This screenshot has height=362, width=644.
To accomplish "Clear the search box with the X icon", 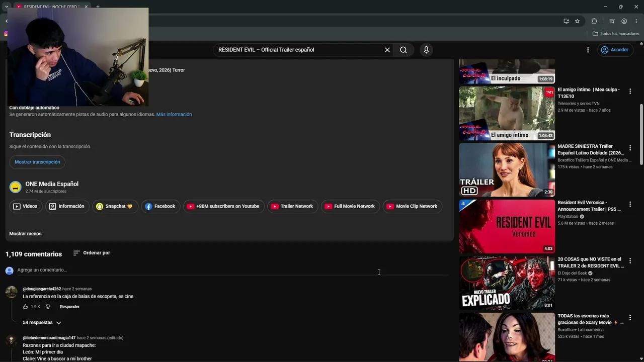I will coord(387,50).
